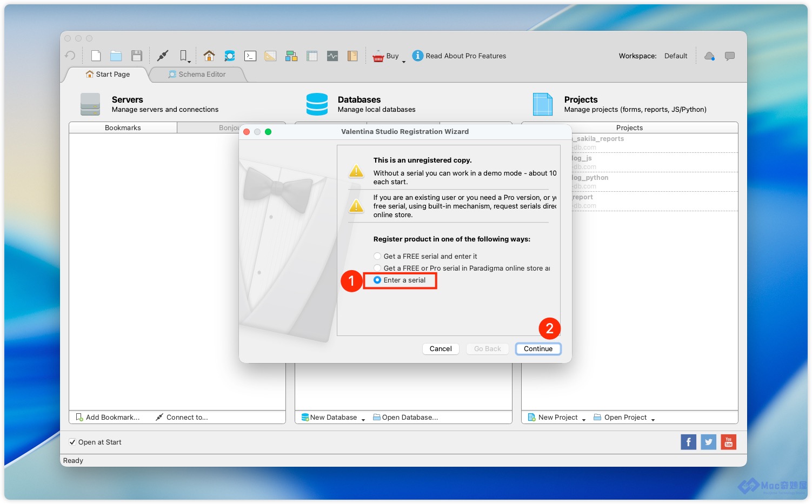Click the cloud status icon
This screenshot has height=504, width=812.
(x=710, y=56)
